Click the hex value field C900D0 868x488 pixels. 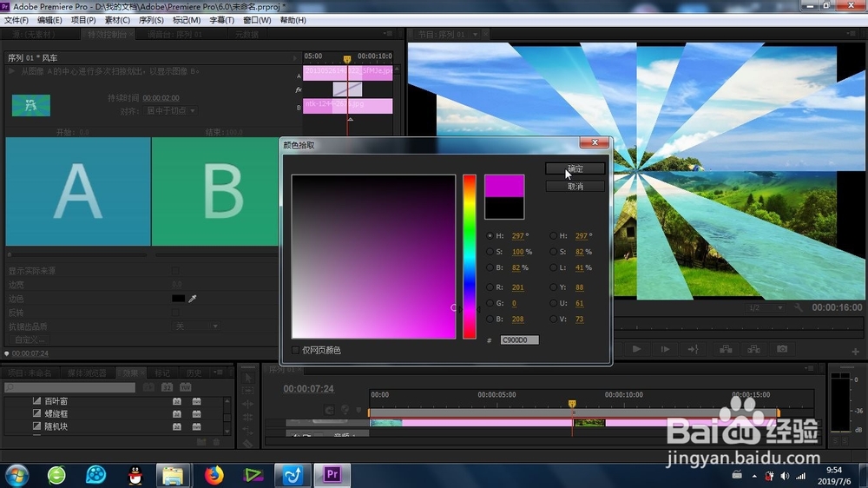[x=519, y=340]
